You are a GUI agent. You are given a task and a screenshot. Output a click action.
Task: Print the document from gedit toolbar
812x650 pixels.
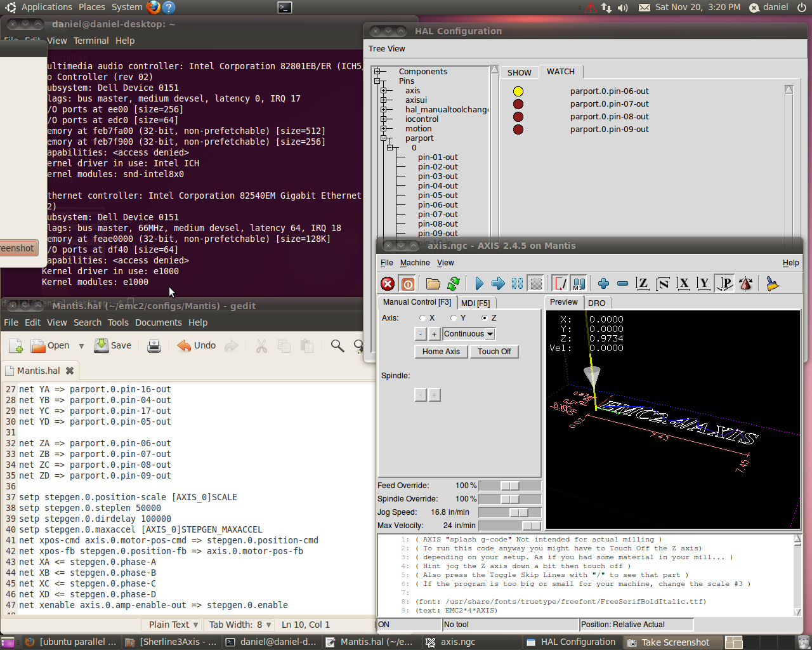[x=154, y=346]
